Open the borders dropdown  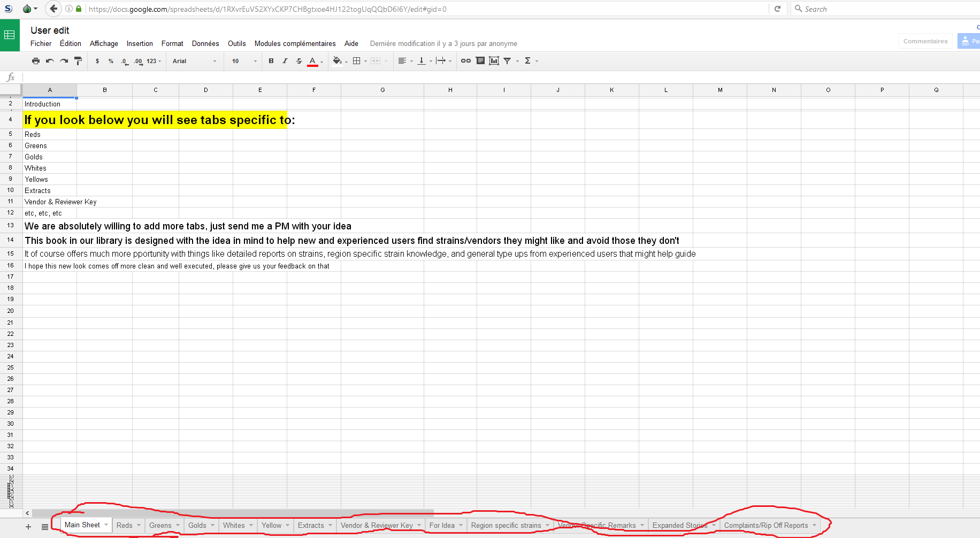(359, 61)
